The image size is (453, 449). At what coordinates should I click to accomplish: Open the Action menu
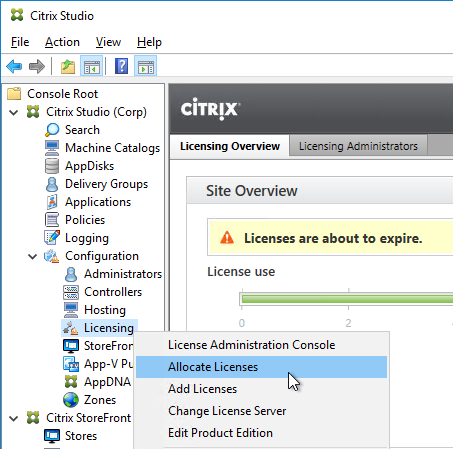pyautogui.click(x=62, y=42)
